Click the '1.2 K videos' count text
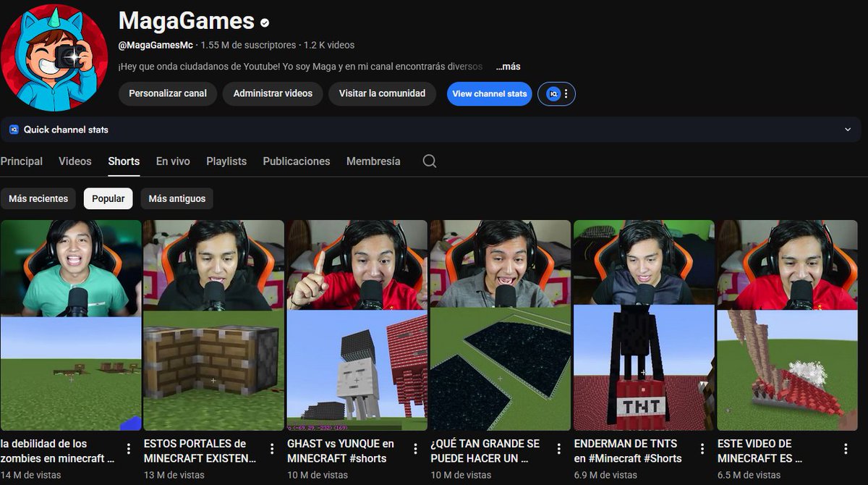The width and height of the screenshot is (868, 485). [x=329, y=45]
